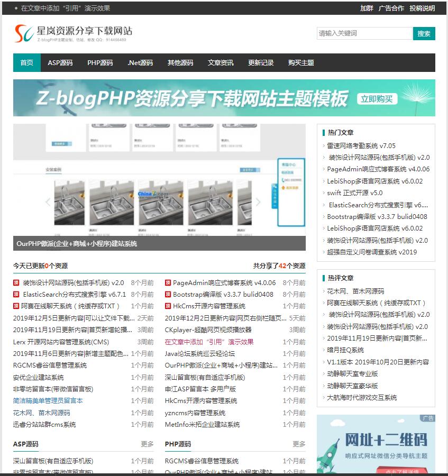
Task: Click the 顶 badge beside 阿赛在线聊天系统 in updates list
Action: point(16,306)
